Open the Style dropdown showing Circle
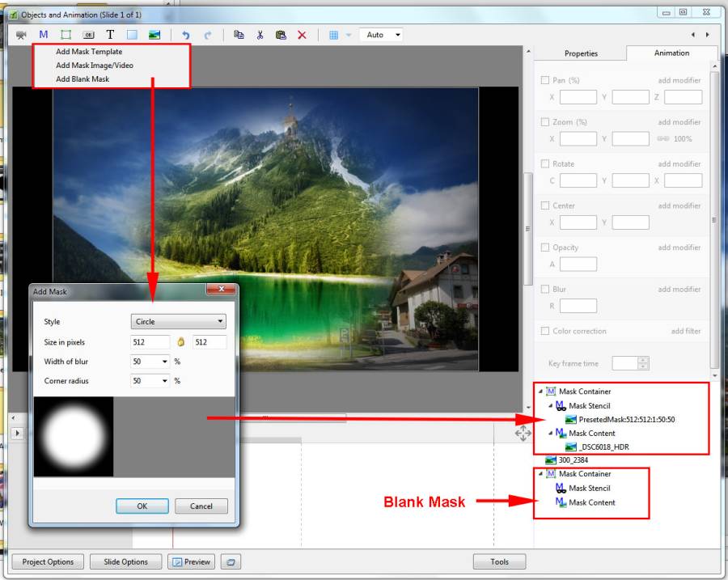The width and height of the screenshot is (728, 580). (x=178, y=321)
